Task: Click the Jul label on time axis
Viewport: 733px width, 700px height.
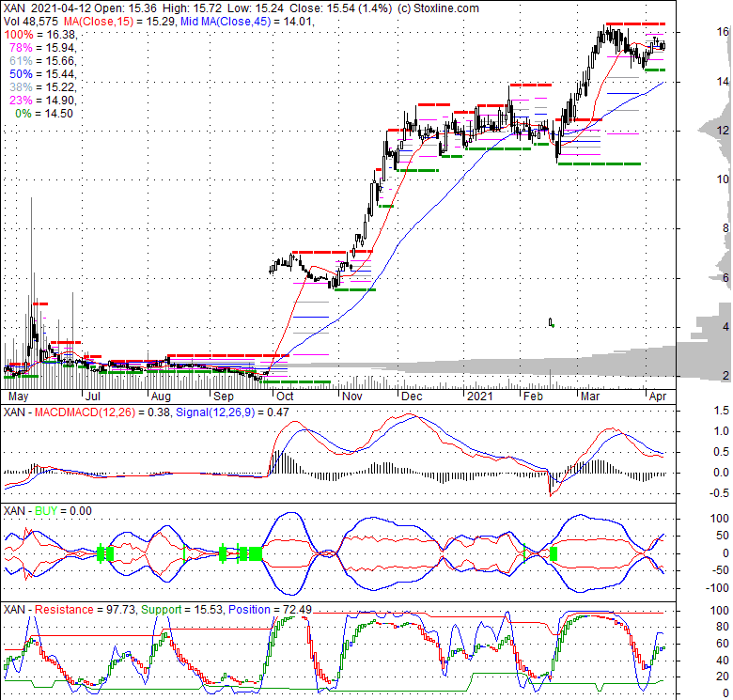Action: click(x=93, y=397)
